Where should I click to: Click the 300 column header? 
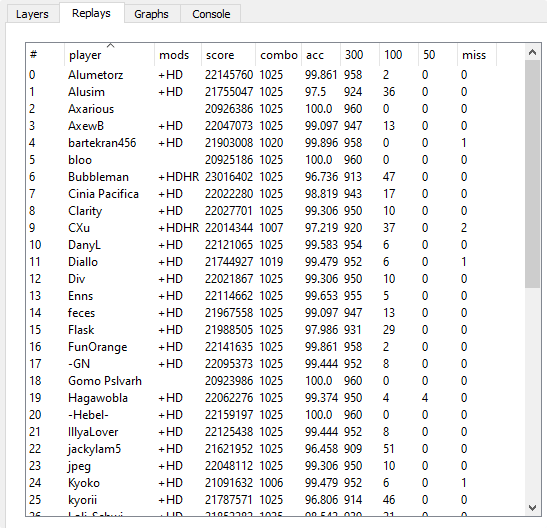(360, 55)
